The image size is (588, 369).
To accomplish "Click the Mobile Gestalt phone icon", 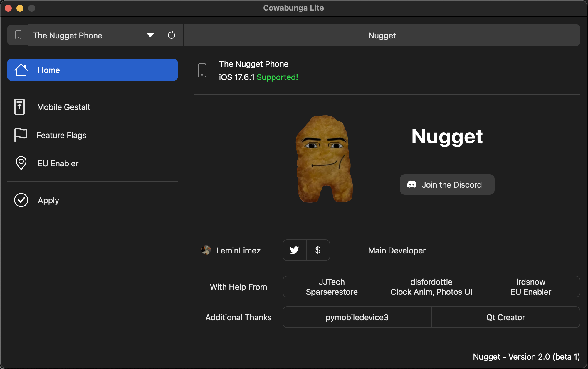I will click(20, 107).
